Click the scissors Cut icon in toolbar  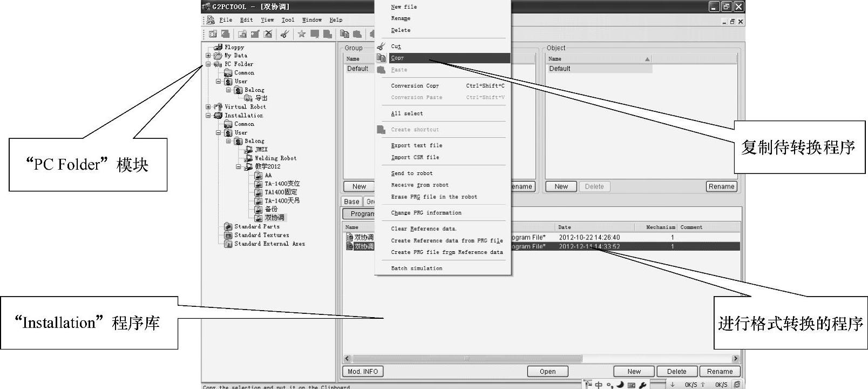(284, 34)
